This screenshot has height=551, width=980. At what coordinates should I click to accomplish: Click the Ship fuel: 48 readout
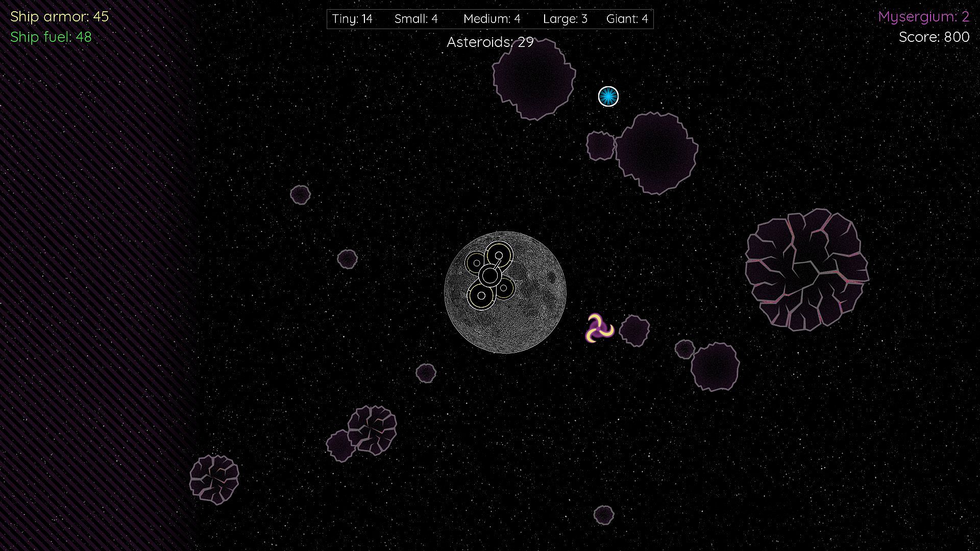51,37
